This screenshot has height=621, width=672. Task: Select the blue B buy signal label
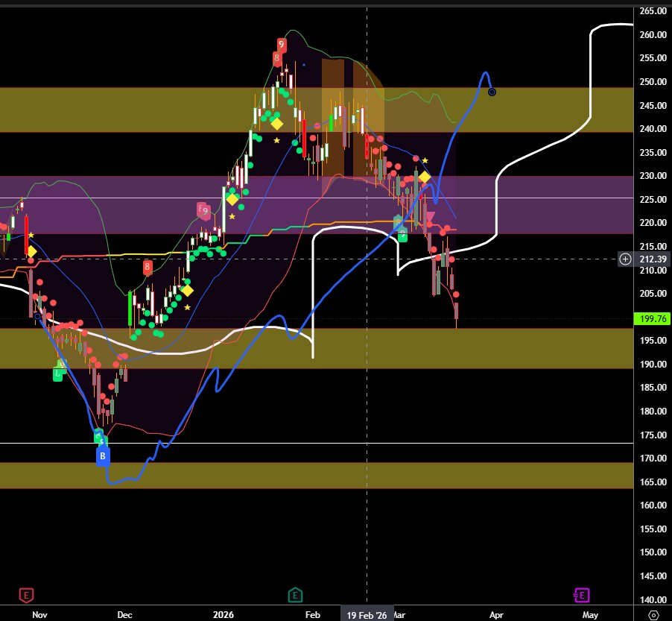103,456
